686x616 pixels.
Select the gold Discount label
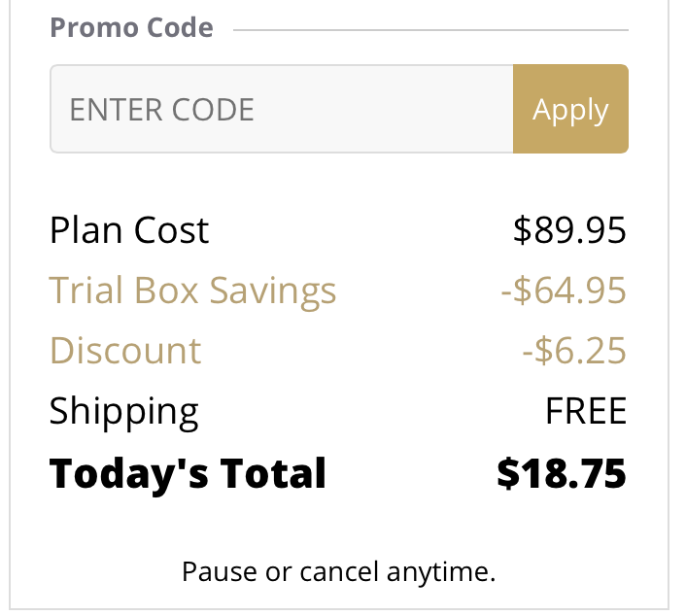click(x=125, y=351)
